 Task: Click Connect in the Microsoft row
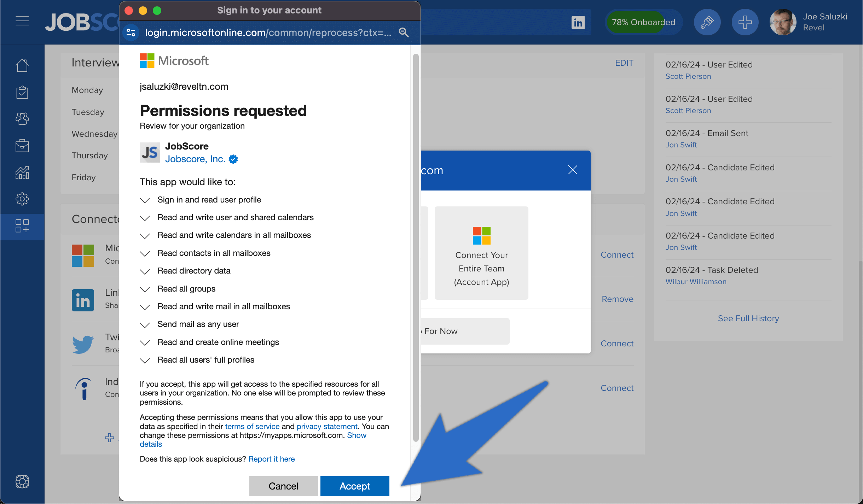click(617, 255)
